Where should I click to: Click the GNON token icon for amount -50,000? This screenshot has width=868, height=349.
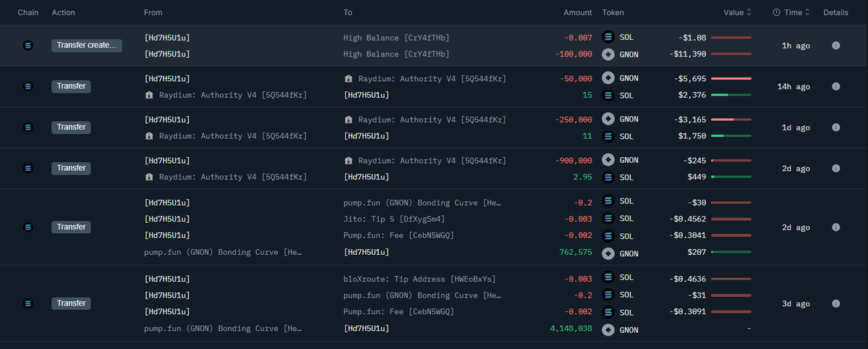(x=608, y=78)
